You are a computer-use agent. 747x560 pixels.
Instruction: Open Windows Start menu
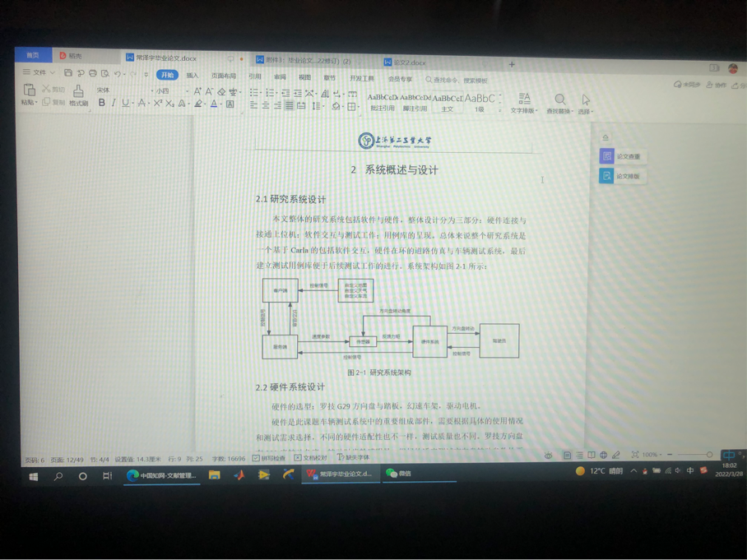[x=34, y=476]
